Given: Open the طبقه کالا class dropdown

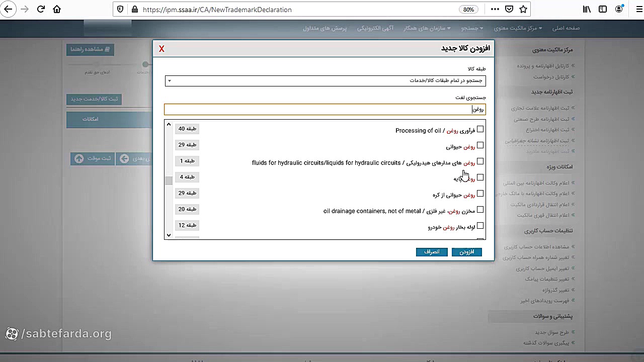Looking at the screenshot, I should pyautogui.click(x=325, y=80).
